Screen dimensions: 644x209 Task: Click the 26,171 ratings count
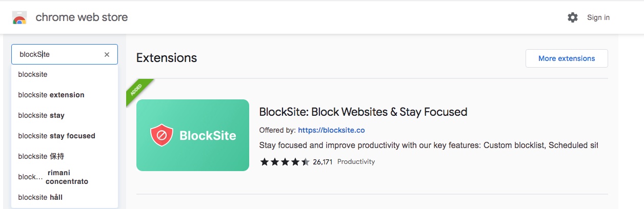pyautogui.click(x=323, y=162)
